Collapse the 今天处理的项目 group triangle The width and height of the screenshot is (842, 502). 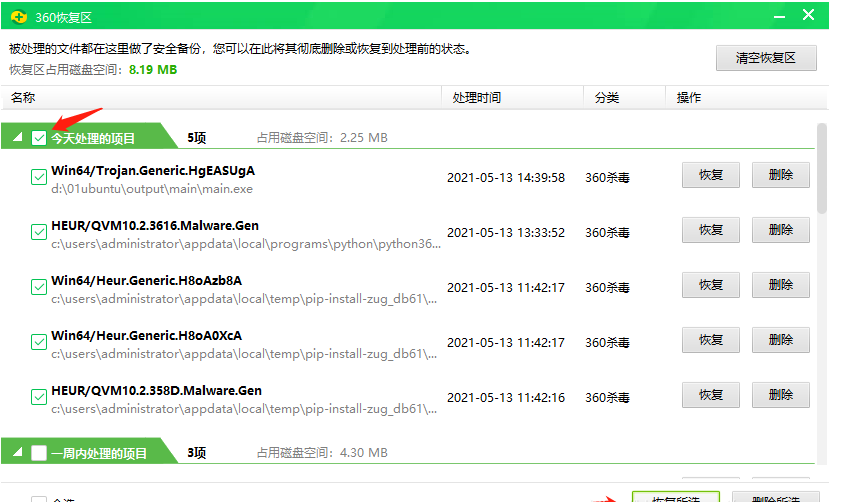point(19,138)
